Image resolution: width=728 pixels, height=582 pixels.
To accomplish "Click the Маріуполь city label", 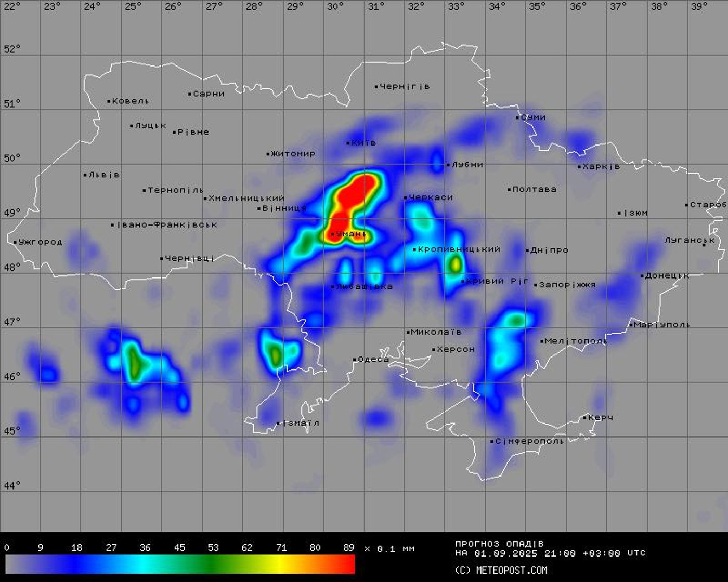I will click(662, 325).
